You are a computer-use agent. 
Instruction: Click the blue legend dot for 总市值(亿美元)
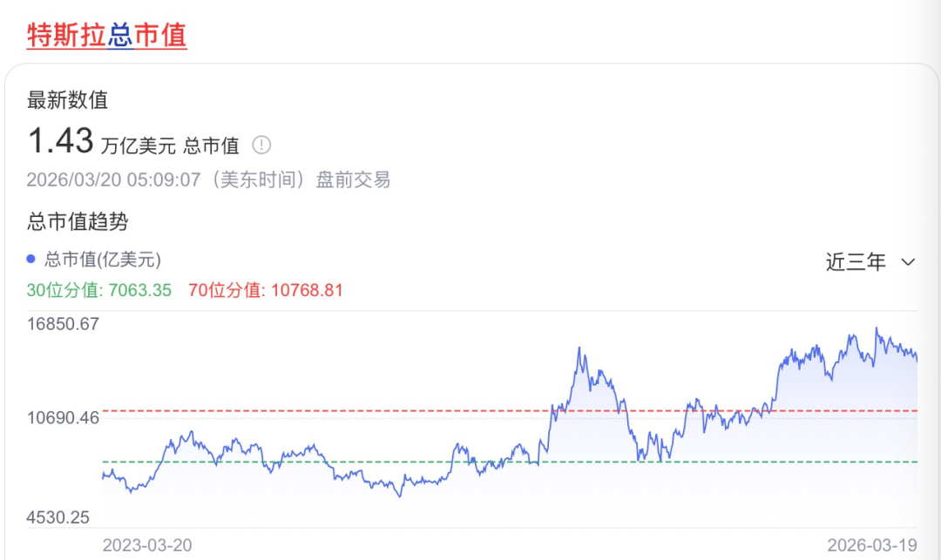point(31,259)
